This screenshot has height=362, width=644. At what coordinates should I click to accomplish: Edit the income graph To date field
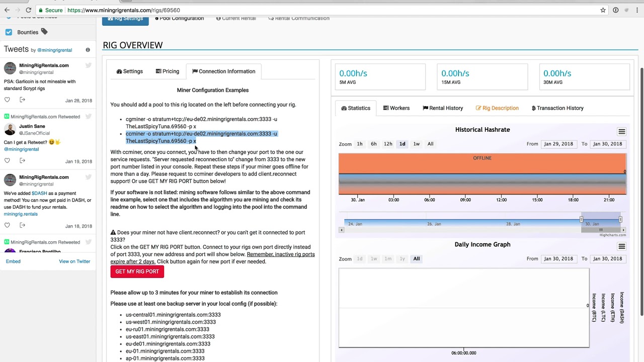pos(607,258)
